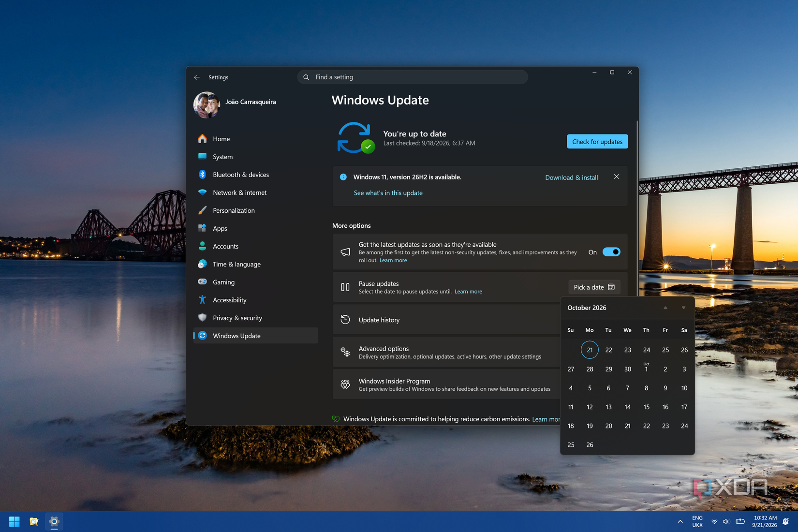Screen dimensions: 798x532
Task: Toggle Get the latest updates switch
Action: point(611,252)
